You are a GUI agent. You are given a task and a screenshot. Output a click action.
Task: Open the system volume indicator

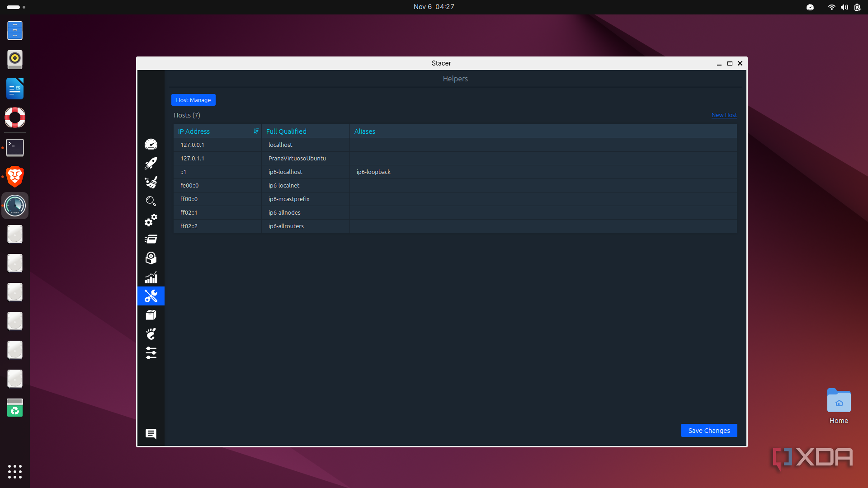pyautogui.click(x=844, y=7)
